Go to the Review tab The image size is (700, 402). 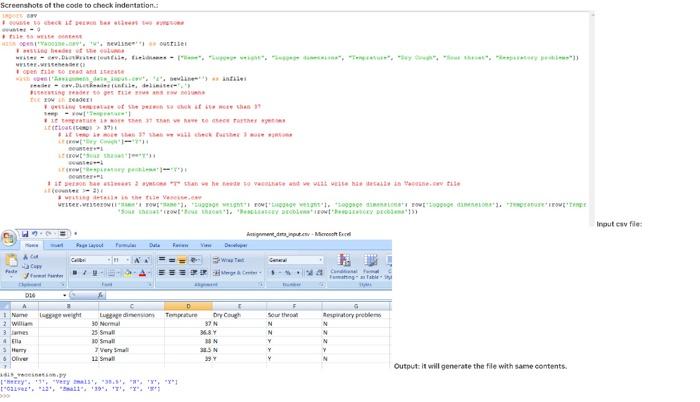pyautogui.click(x=180, y=245)
